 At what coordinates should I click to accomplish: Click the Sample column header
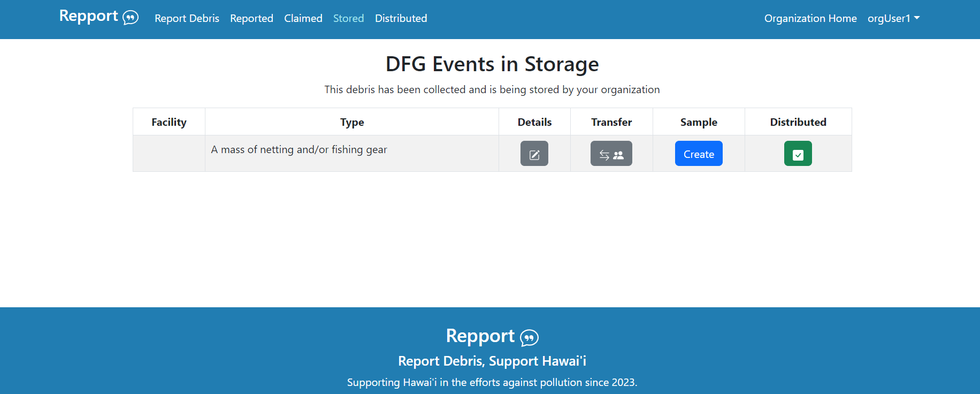tap(699, 122)
